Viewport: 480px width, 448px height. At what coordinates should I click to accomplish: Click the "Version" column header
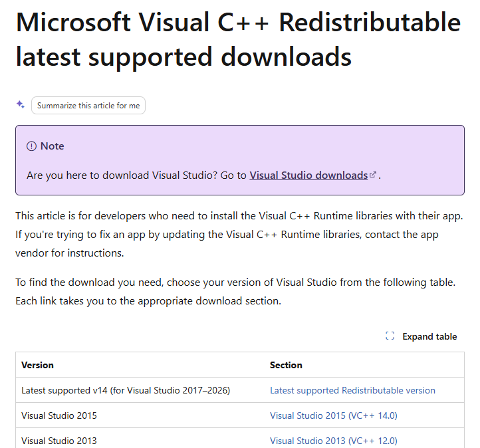click(x=38, y=365)
